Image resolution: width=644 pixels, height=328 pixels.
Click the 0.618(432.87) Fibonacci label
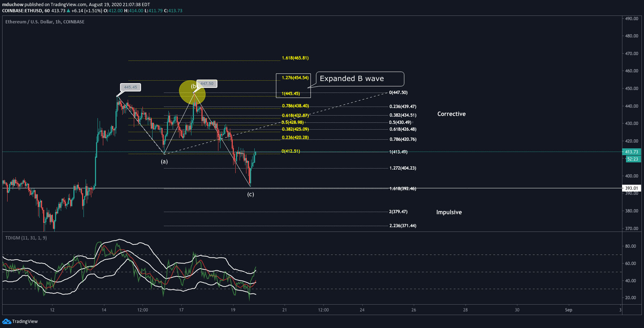[x=295, y=116]
